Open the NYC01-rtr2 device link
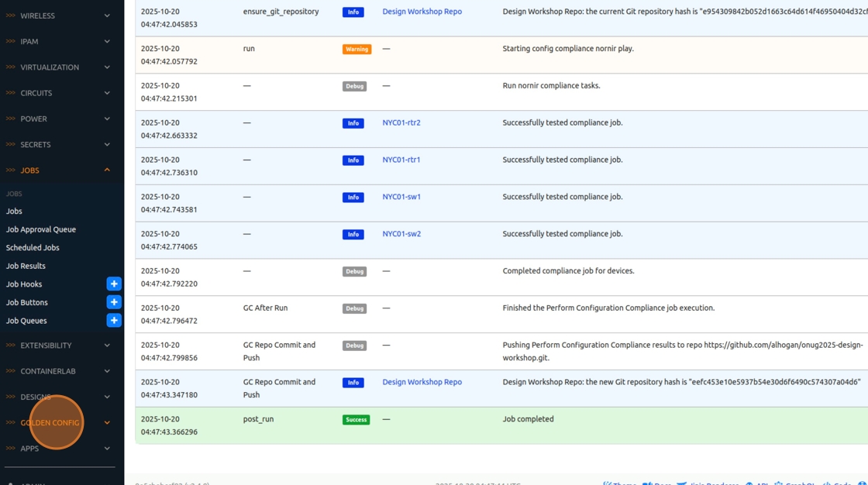This screenshot has height=485, width=868. (x=401, y=122)
